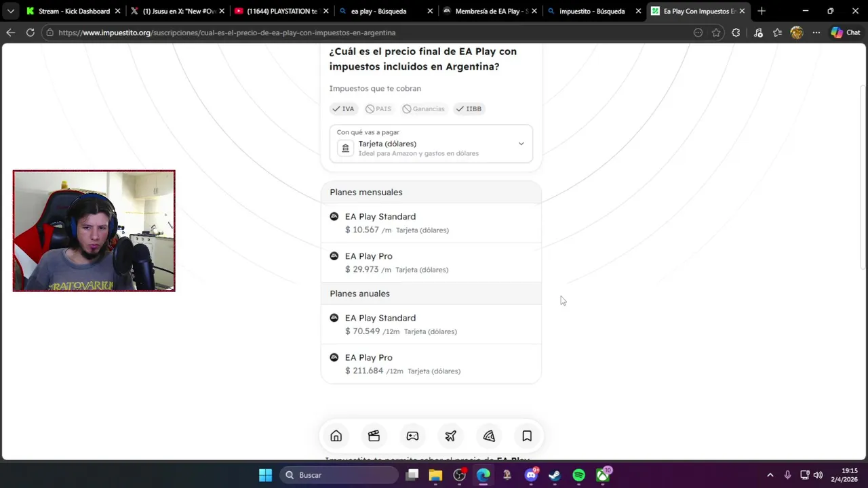The height and width of the screenshot is (488, 868).
Task: Open File Explorer from the taskbar
Action: [435, 475]
